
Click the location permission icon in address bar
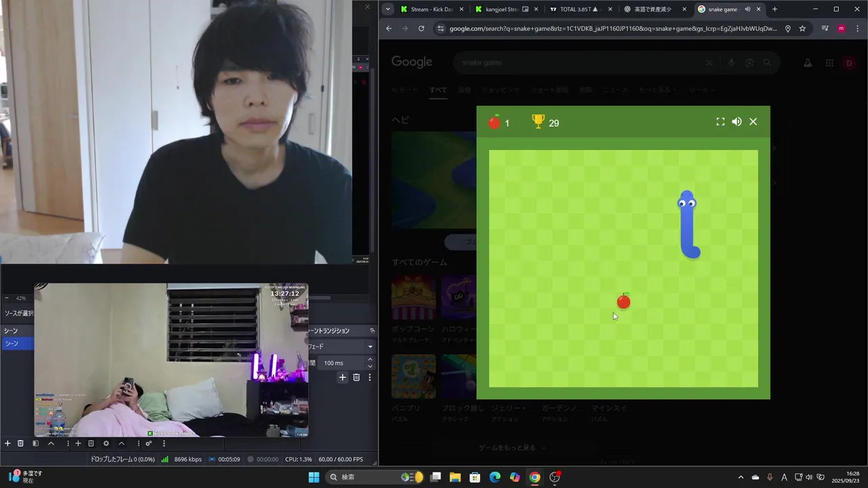(787, 28)
